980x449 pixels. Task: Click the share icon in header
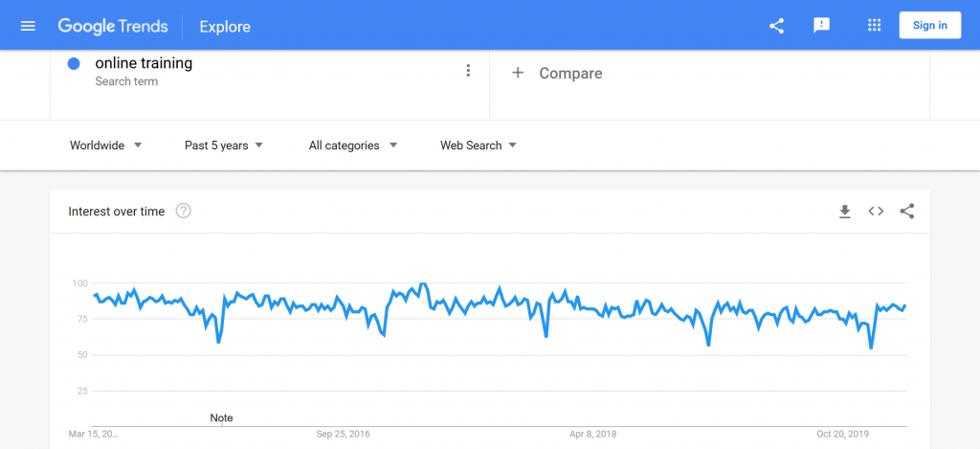(x=776, y=26)
